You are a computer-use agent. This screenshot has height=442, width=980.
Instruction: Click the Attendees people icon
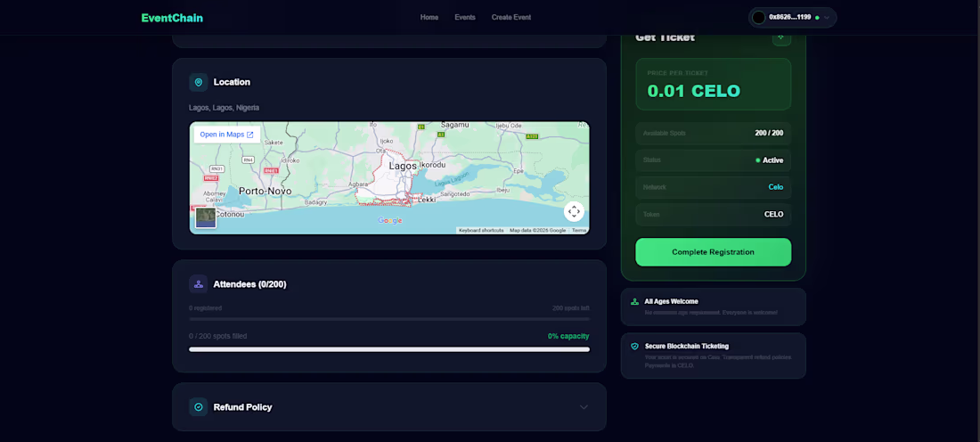198,284
